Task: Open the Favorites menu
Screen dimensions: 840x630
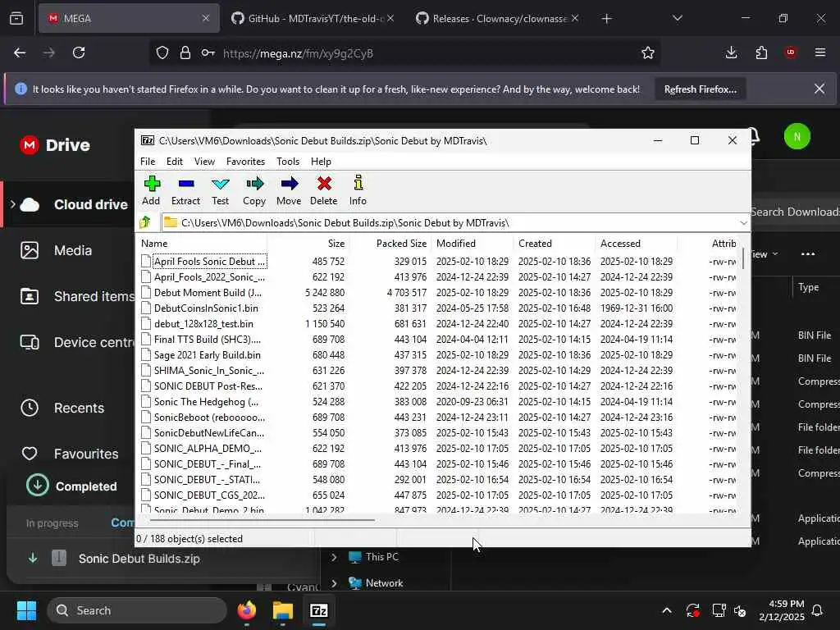Action: point(245,162)
